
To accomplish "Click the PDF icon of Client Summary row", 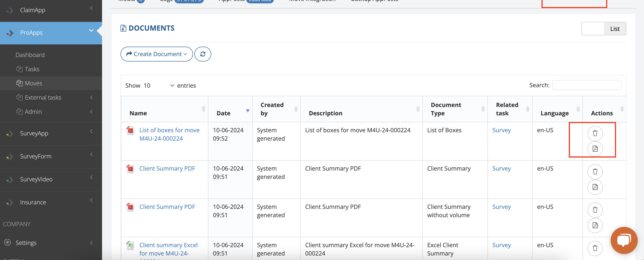I will coord(130,169).
